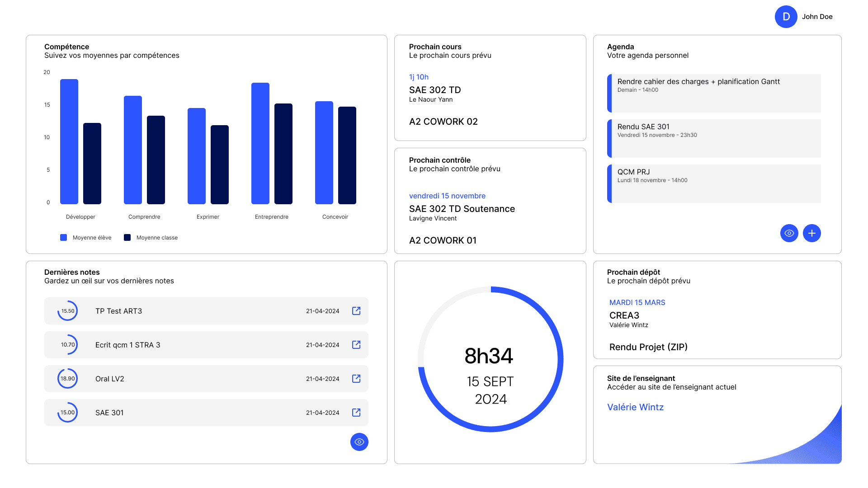Open the Rendre cahier des charges agenda entry
This screenshot has width=868, height=488.
(x=714, y=93)
